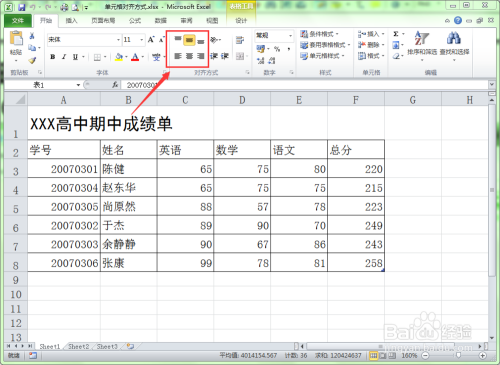Viewport: 500px width, 365px height.
Task: Click the orientation text-angle icon
Action: coord(214,40)
